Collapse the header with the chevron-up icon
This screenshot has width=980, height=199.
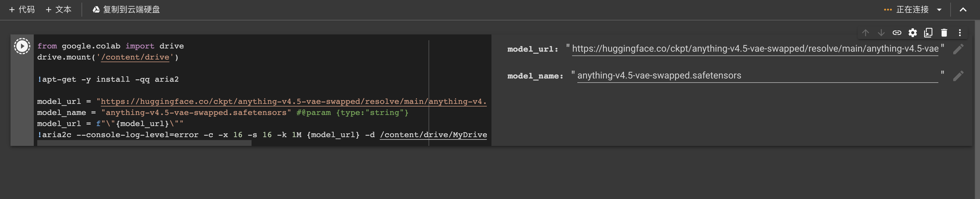pyautogui.click(x=963, y=10)
